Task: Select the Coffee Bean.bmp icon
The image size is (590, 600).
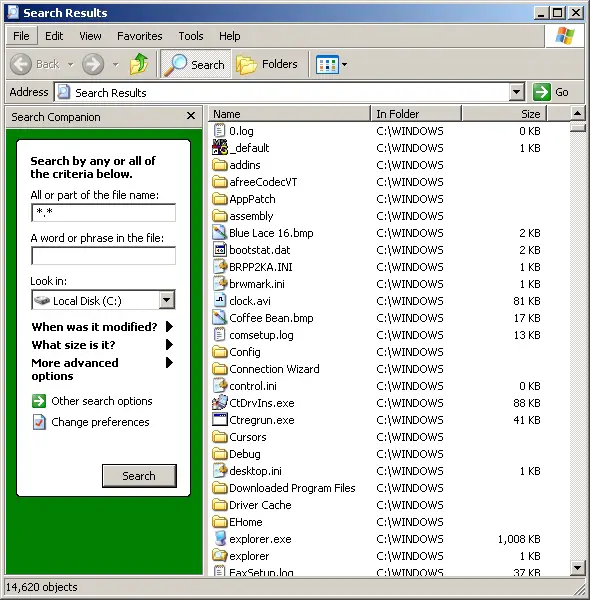Action: tap(220, 318)
